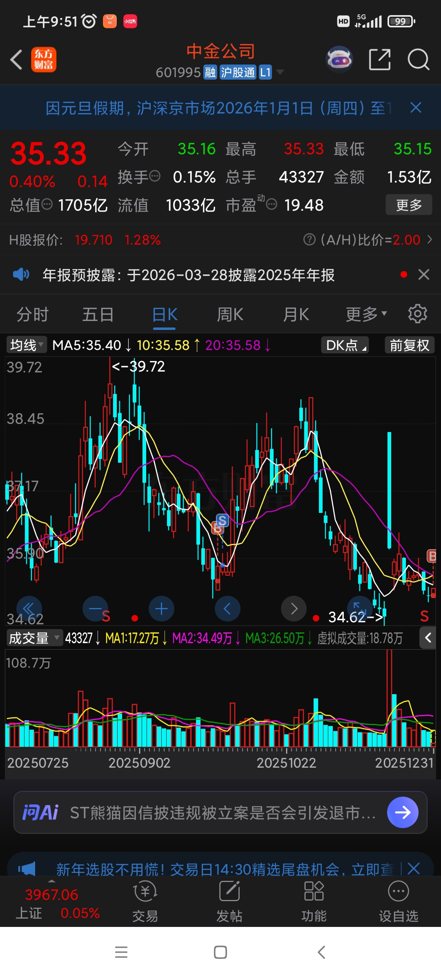This screenshot has height=980, width=441.
Task: Zoom in chart with plus button
Action: (x=161, y=608)
